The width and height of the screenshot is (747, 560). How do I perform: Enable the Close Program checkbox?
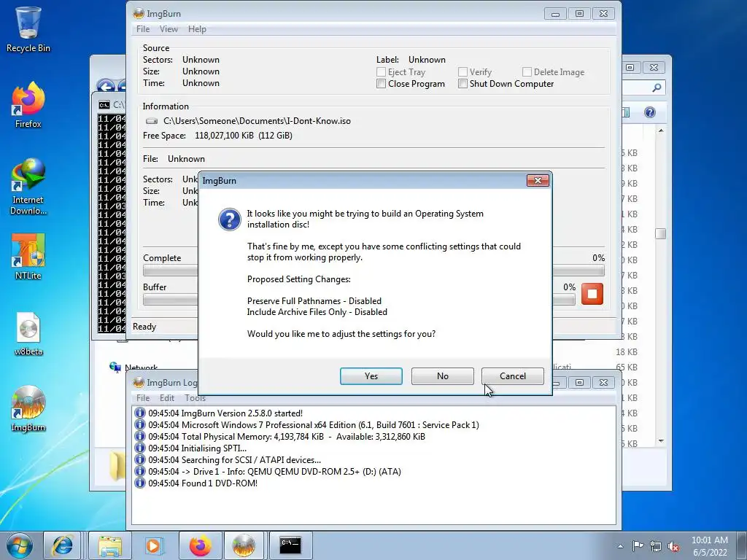(381, 84)
